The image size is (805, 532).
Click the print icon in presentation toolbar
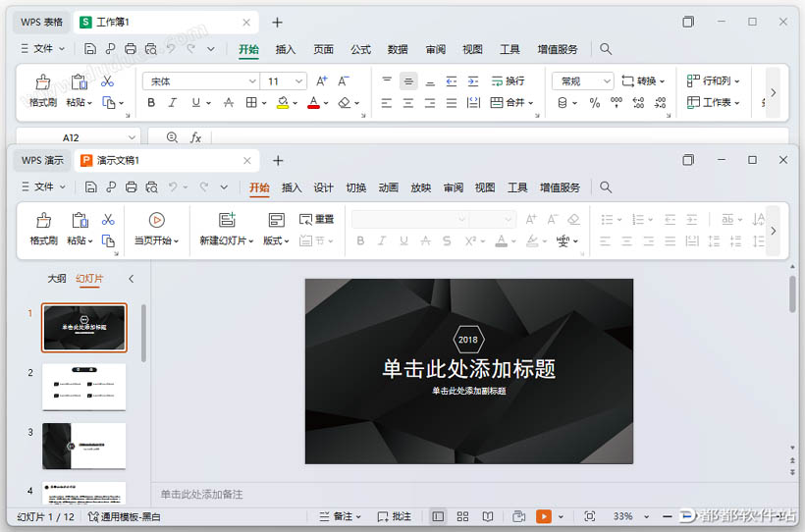(131, 187)
